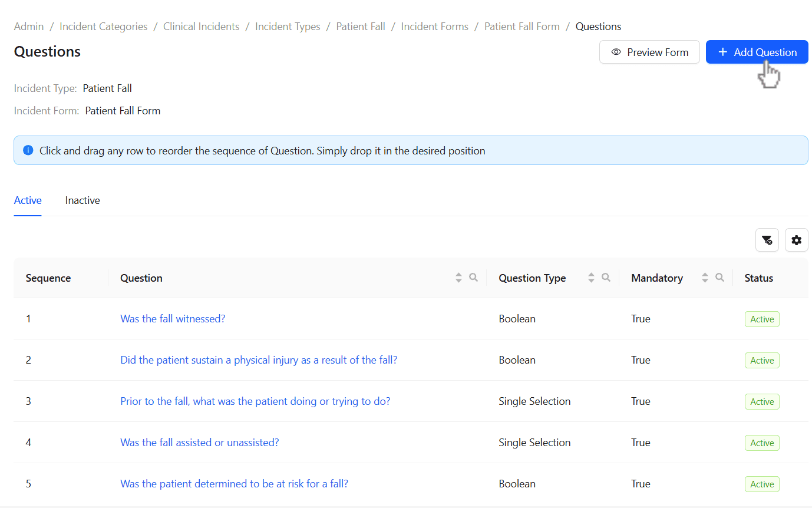Toggle the Active badge on the last row
Image resolution: width=812 pixels, height=508 pixels.
pos(762,484)
